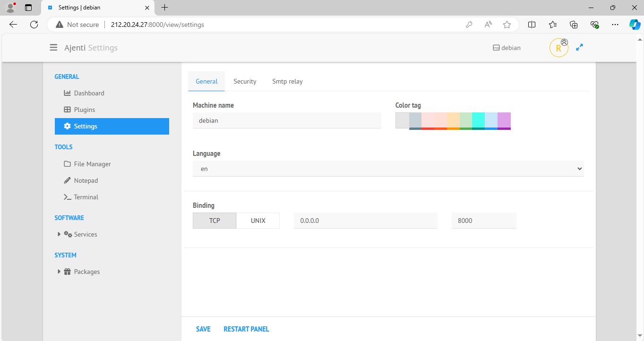Open the Favorites list
This screenshot has height=341, width=644.
(553, 25)
